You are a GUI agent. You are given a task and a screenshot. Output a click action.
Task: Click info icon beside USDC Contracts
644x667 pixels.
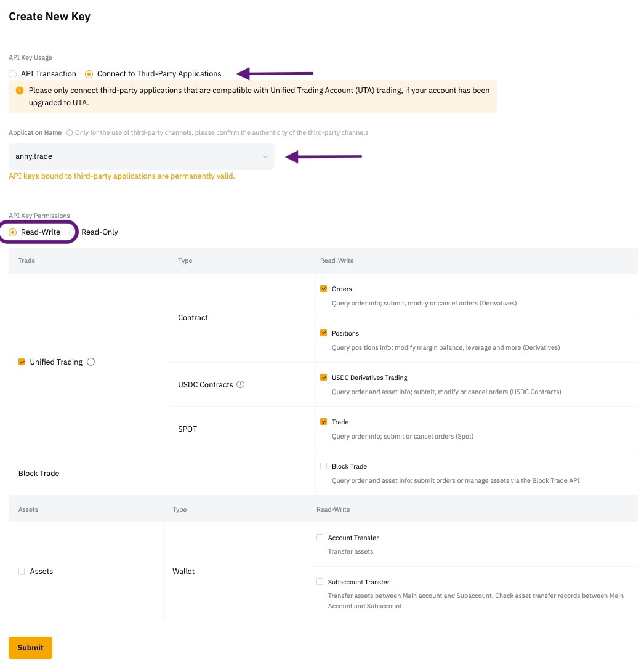pos(241,384)
